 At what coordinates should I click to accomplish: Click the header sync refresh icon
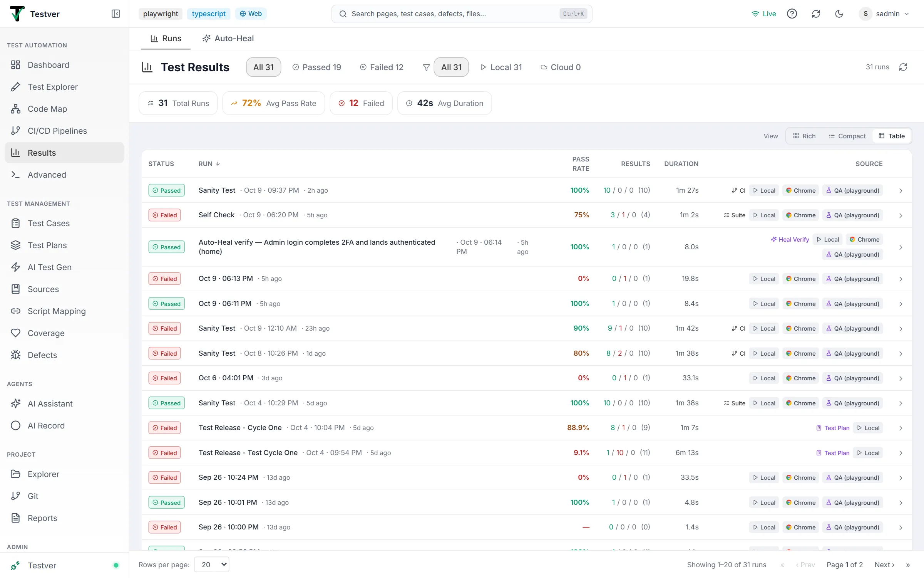click(x=816, y=14)
